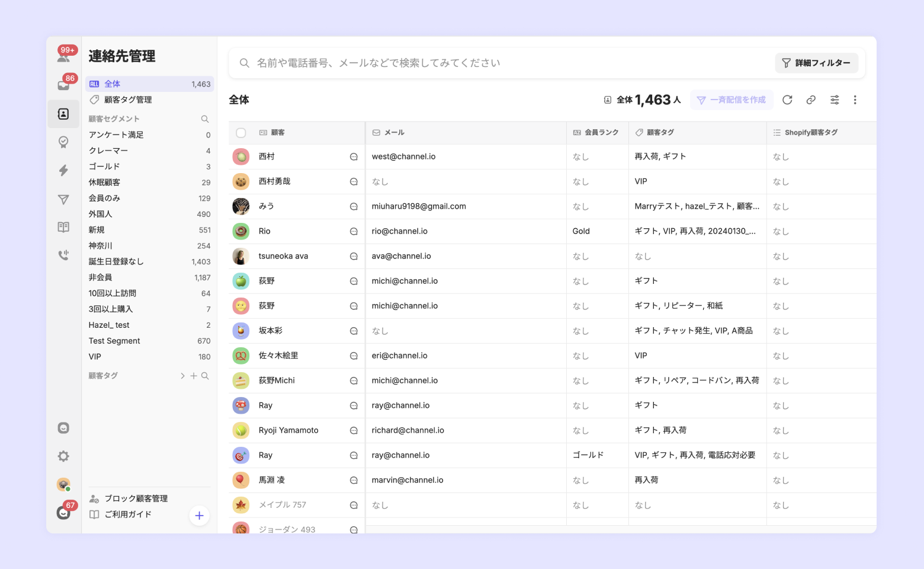Image resolution: width=924 pixels, height=569 pixels.
Task: Select the 休眠顧客 segment
Action: 149,183
